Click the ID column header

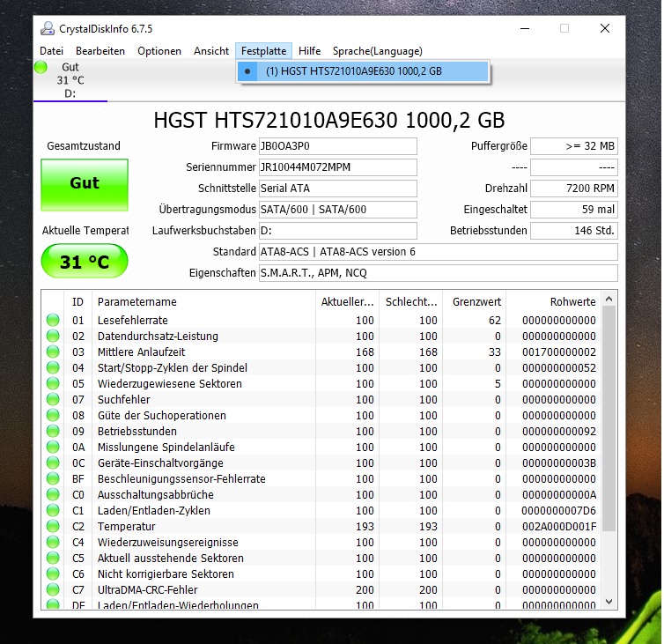(x=77, y=301)
